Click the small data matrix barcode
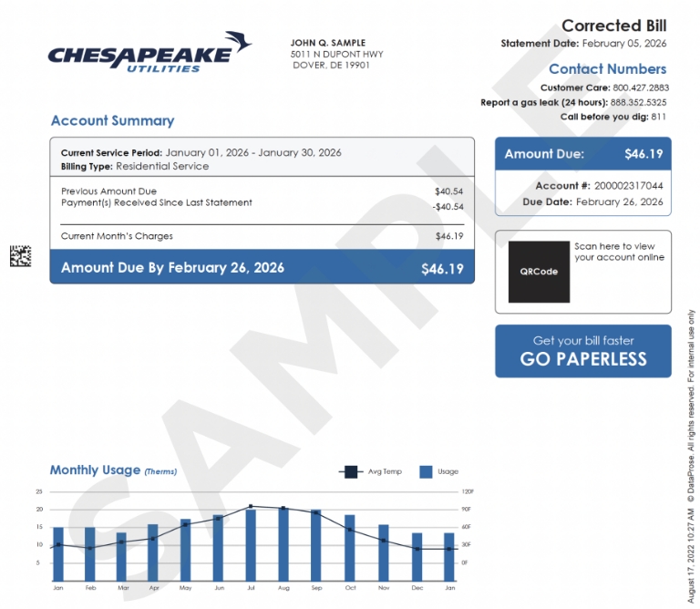 [x=21, y=256]
